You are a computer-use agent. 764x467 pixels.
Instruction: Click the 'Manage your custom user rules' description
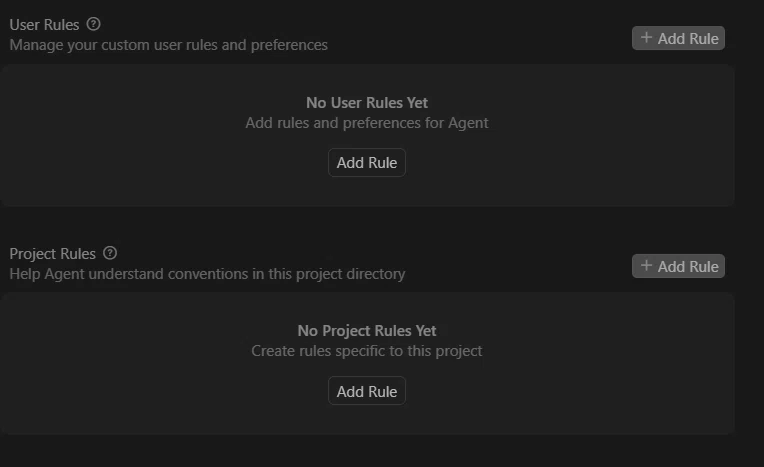pyautogui.click(x=169, y=45)
